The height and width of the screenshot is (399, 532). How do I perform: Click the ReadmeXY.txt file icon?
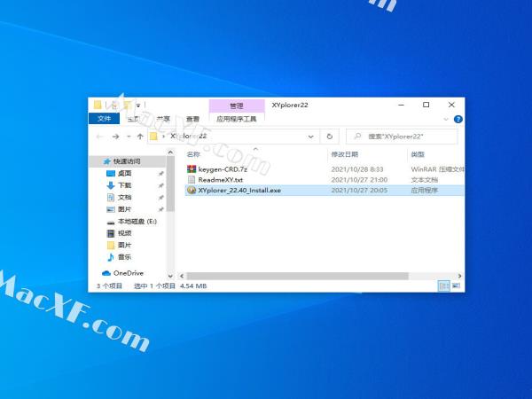click(191, 179)
